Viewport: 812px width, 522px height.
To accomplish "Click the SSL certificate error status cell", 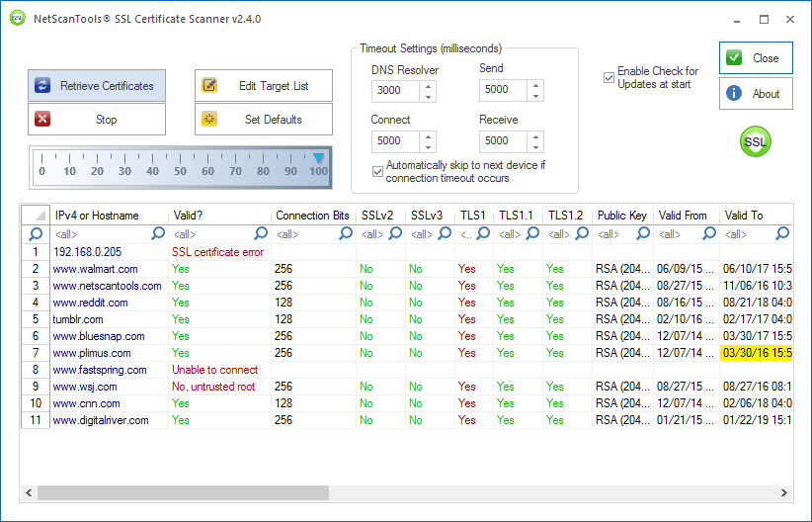I will tap(217, 252).
